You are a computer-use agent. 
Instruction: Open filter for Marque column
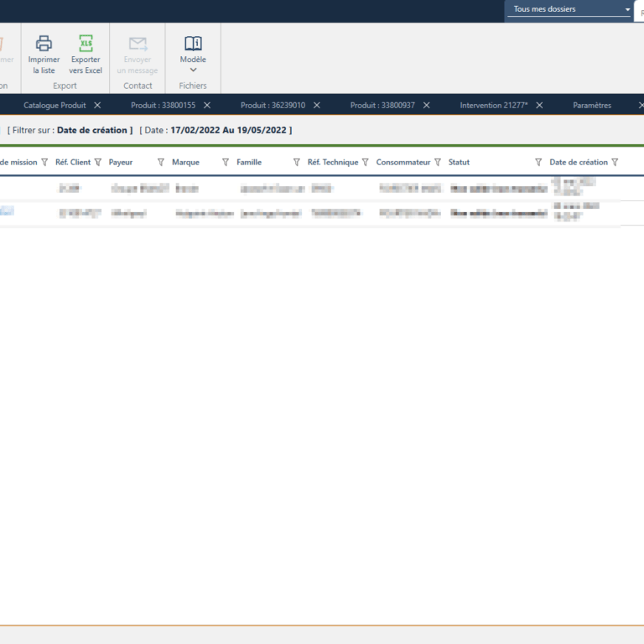[226, 163]
